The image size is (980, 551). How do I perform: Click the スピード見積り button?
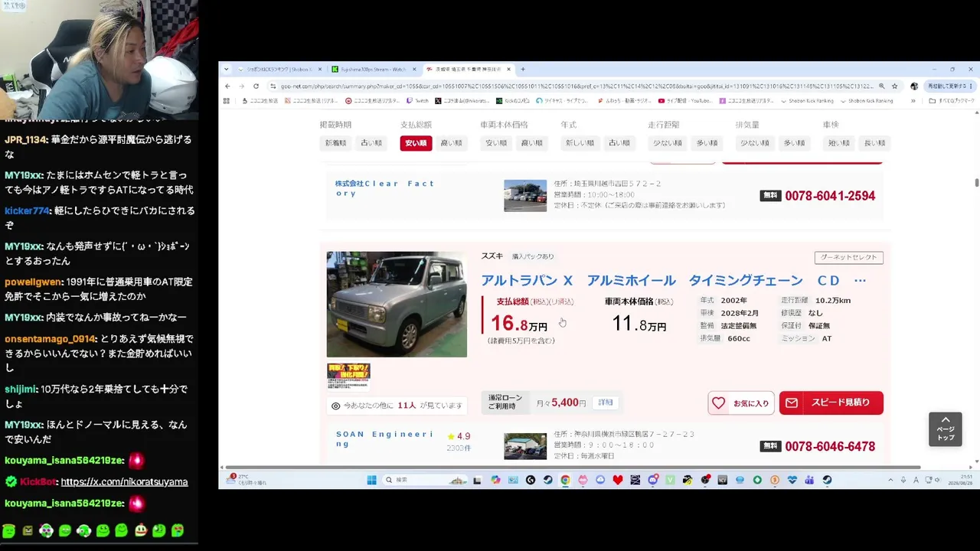(831, 403)
